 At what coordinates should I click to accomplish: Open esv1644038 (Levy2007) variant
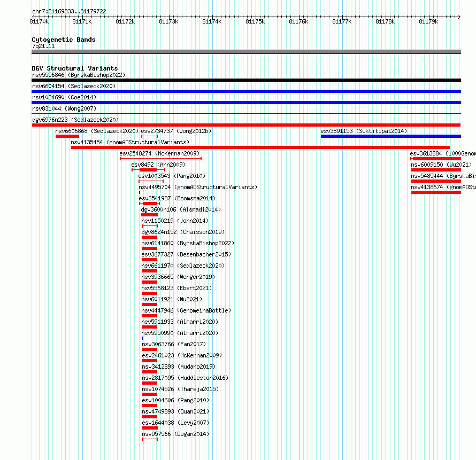coord(175,423)
